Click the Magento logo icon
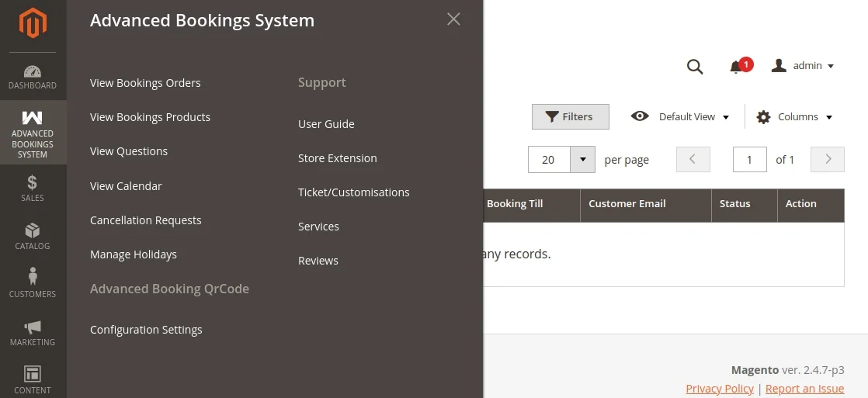 33,23
